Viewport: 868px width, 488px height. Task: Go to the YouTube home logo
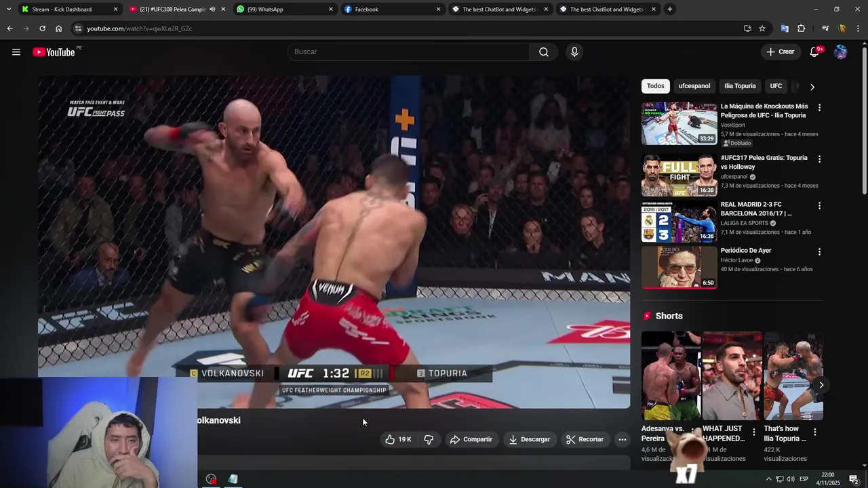coord(54,52)
